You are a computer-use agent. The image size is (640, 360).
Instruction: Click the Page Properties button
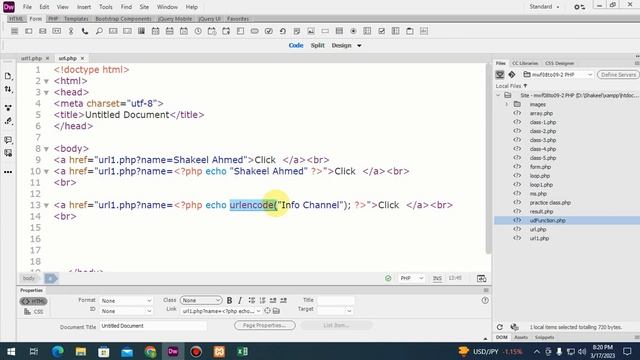(x=265, y=325)
